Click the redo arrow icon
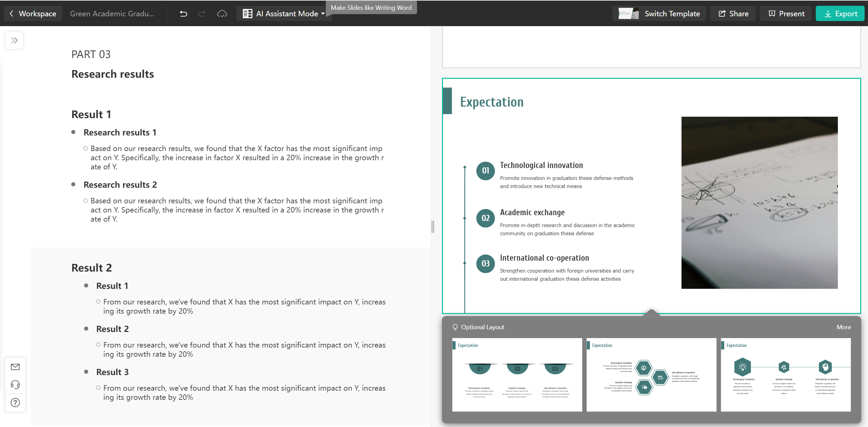 (x=202, y=14)
